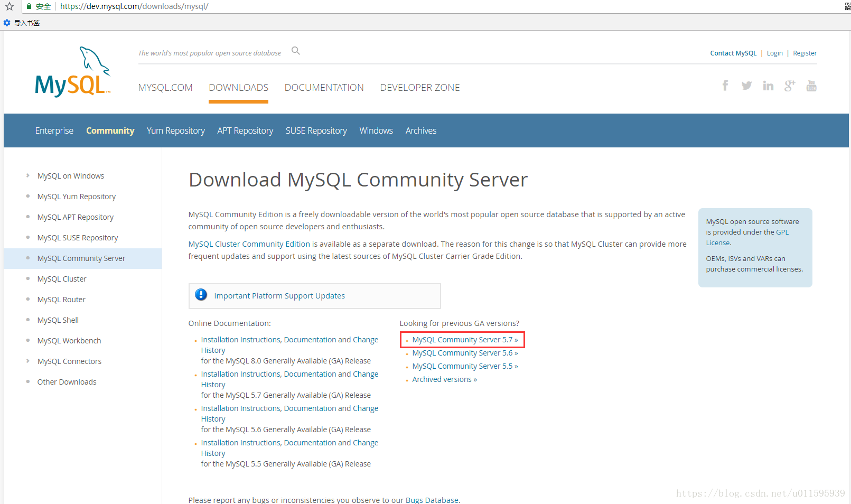Open MySQL Router sidebar item
Image resolution: width=851 pixels, height=504 pixels.
pos(61,300)
